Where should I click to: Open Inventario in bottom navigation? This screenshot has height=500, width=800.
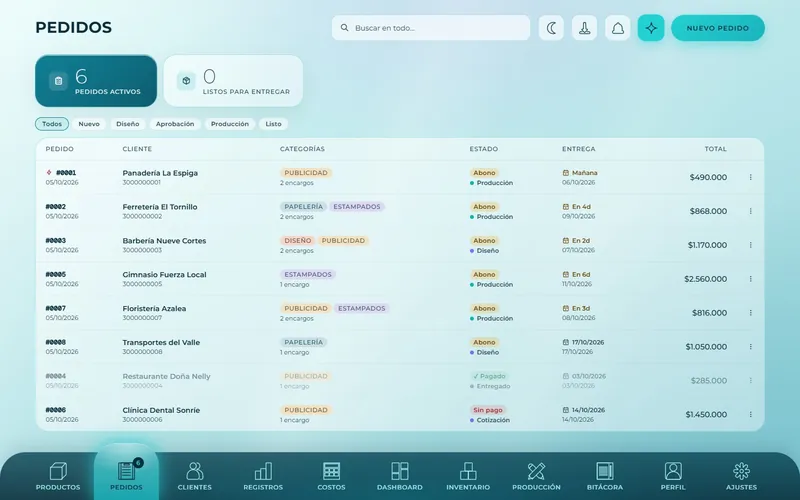click(x=468, y=476)
